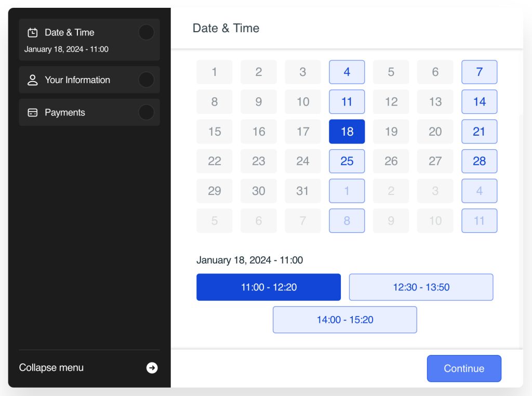Select date 21 in the calendar
Screen dimensions: 532x396
coord(480,132)
